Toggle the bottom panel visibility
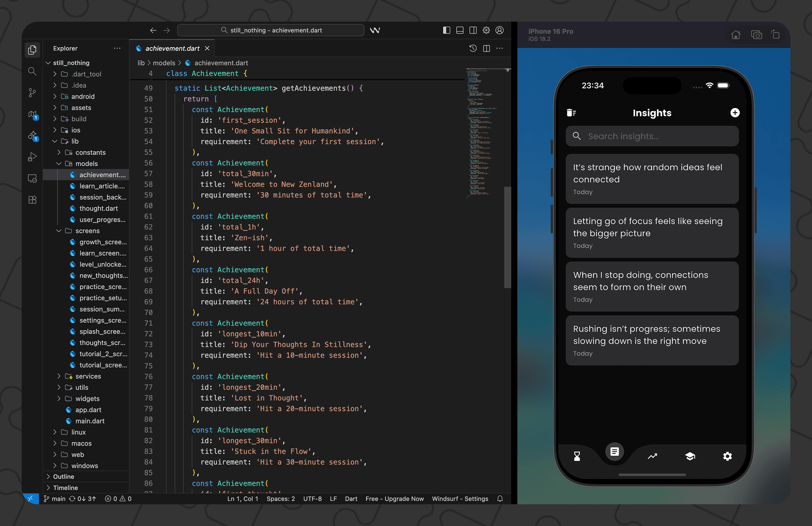This screenshot has height=526, width=812. [459, 30]
